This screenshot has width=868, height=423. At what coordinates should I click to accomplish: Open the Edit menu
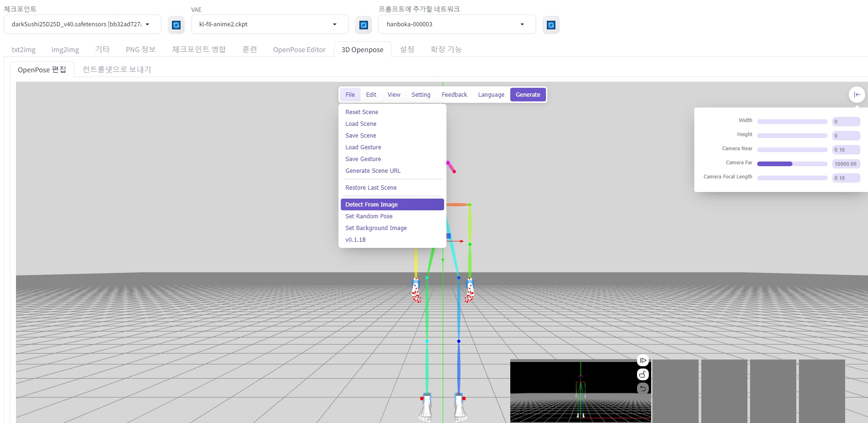tap(371, 94)
